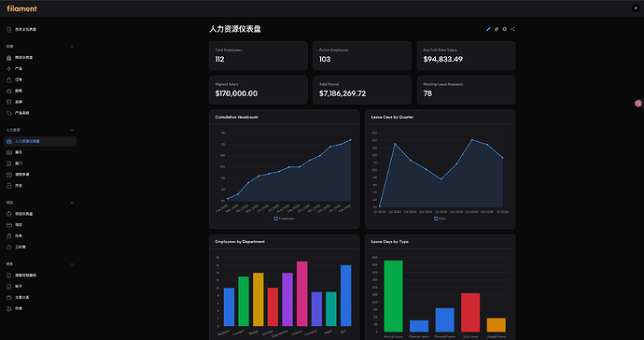
Task: Click the red Sick Leave bar
Action: 470,313
